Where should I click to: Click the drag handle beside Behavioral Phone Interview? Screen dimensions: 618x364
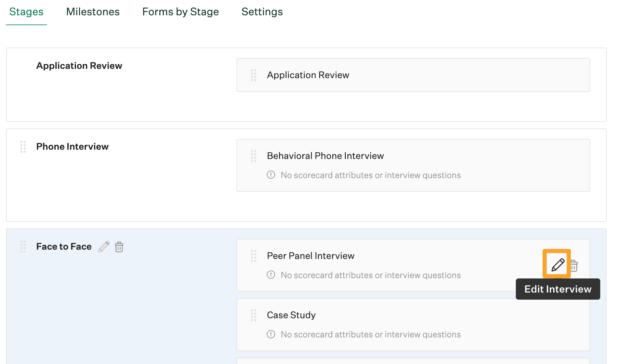pos(253,156)
